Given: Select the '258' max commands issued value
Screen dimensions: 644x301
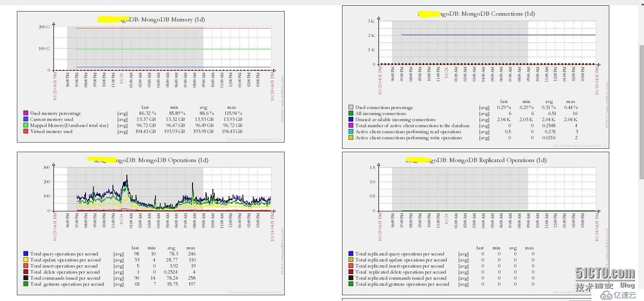Looking at the screenshot, I should (192, 278).
